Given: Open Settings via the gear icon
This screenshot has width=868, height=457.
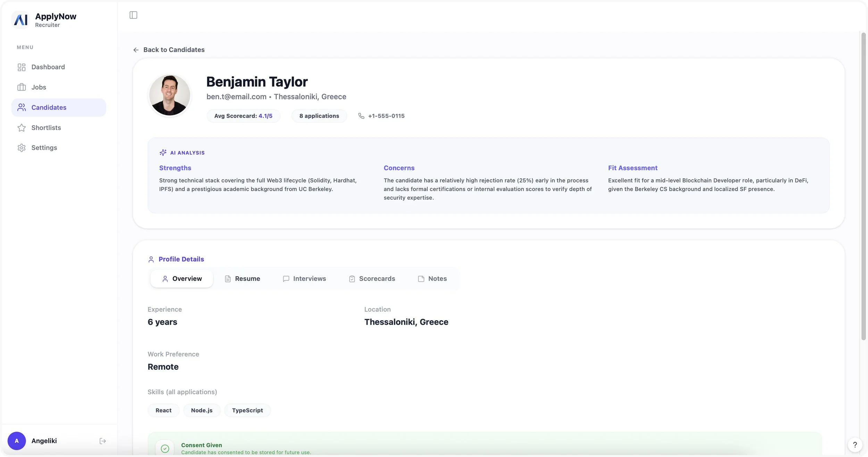Looking at the screenshot, I should point(22,148).
